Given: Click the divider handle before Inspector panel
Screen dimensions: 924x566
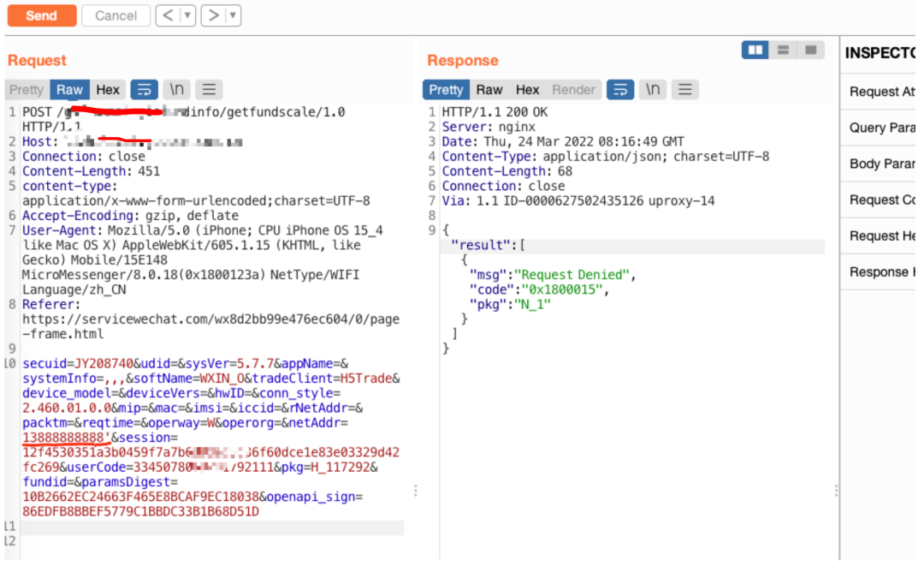Looking at the screenshot, I should pos(836,491).
